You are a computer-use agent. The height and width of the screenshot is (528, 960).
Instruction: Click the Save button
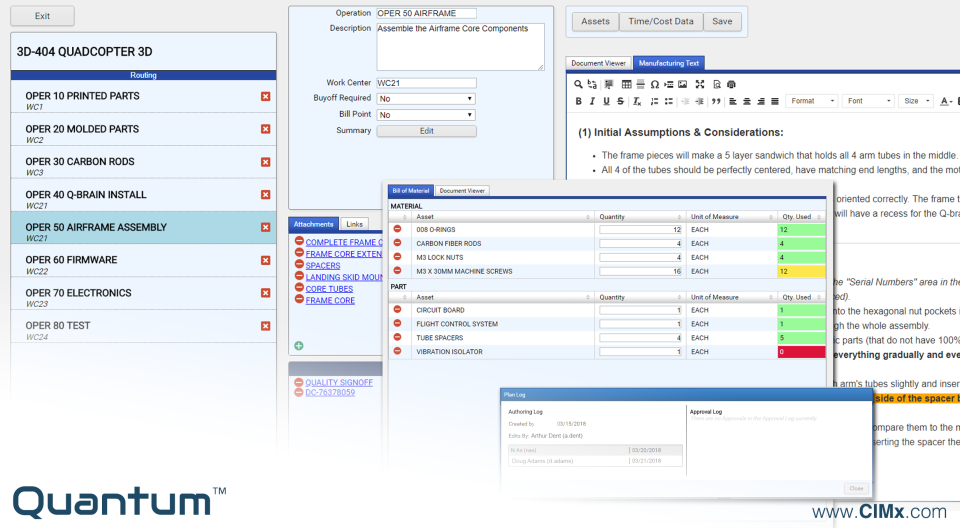tap(722, 21)
